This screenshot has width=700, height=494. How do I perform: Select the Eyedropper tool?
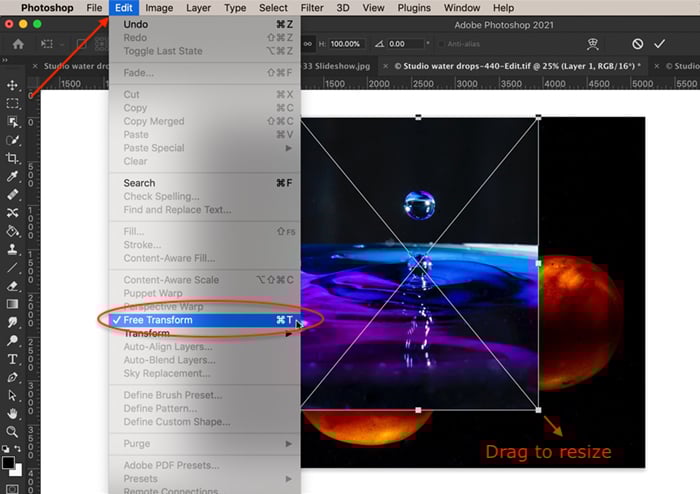coord(12,176)
